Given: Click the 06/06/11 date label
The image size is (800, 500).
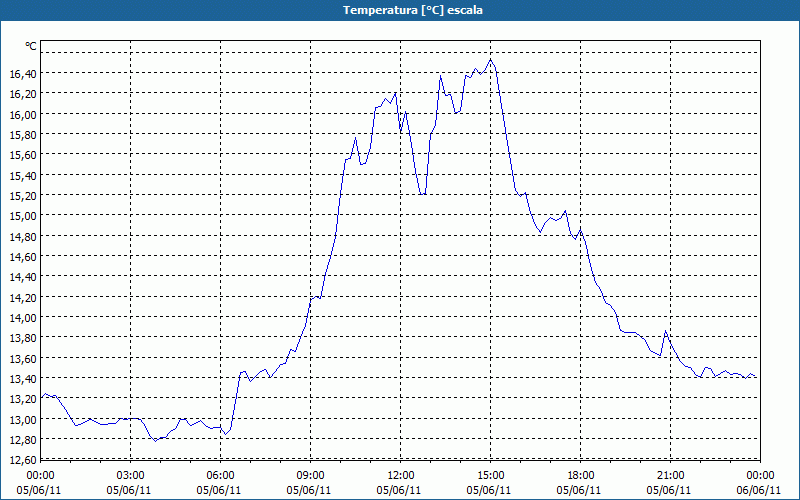Looking at the screenshot, I should [x=759, y=490].
